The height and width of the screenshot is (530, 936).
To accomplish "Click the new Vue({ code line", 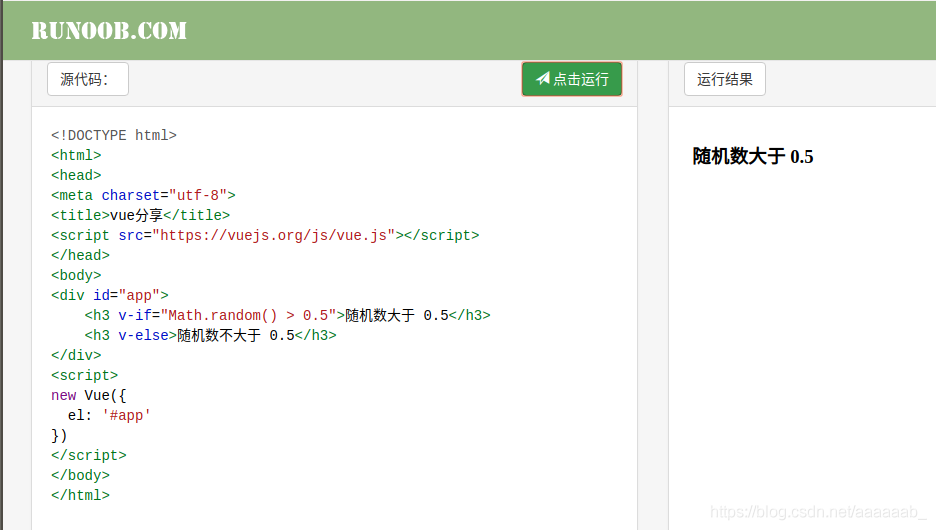I will (x=88, y=395).
